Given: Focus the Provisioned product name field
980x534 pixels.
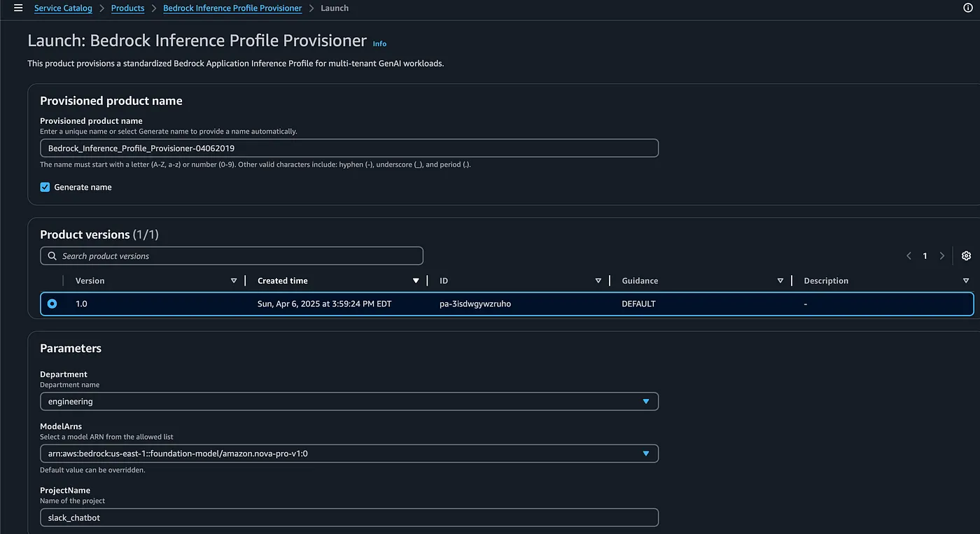Looking at the screenshot, I should pos(349,148).
